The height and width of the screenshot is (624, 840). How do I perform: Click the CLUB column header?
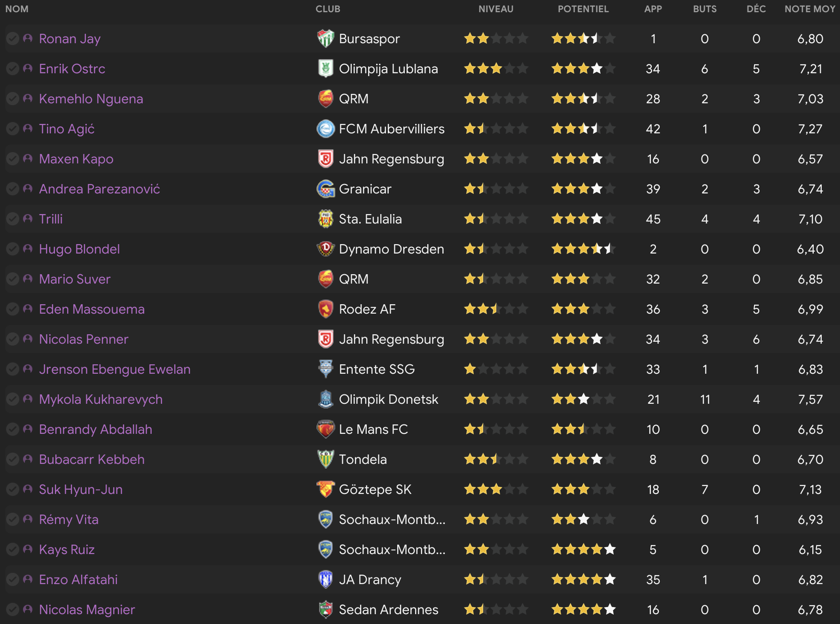click(328, 9)
